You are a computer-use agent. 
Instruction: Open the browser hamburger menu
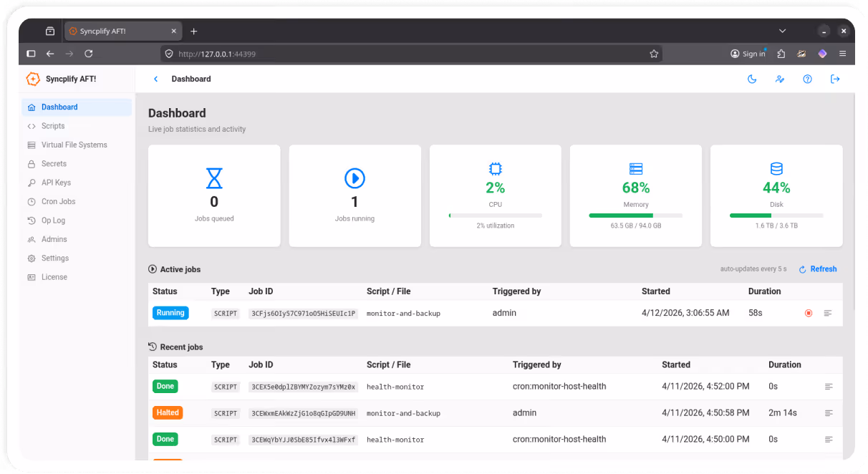[x=842, y=54]
